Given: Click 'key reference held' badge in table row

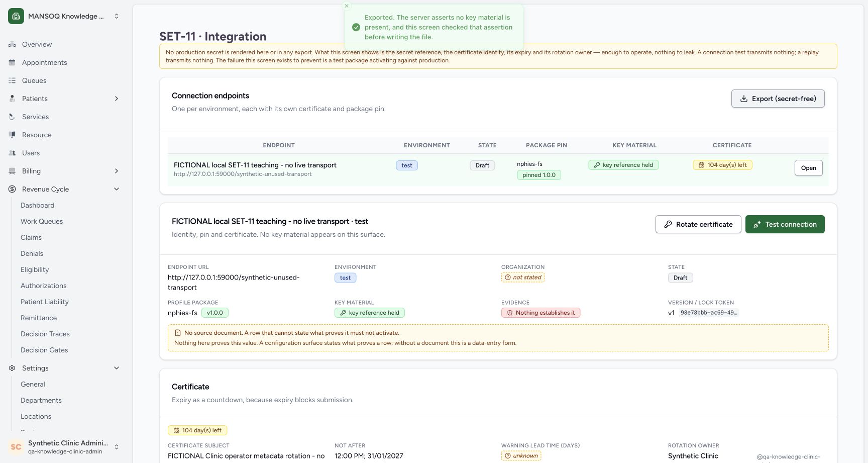Looking at the screenshot, I should 623,165.
